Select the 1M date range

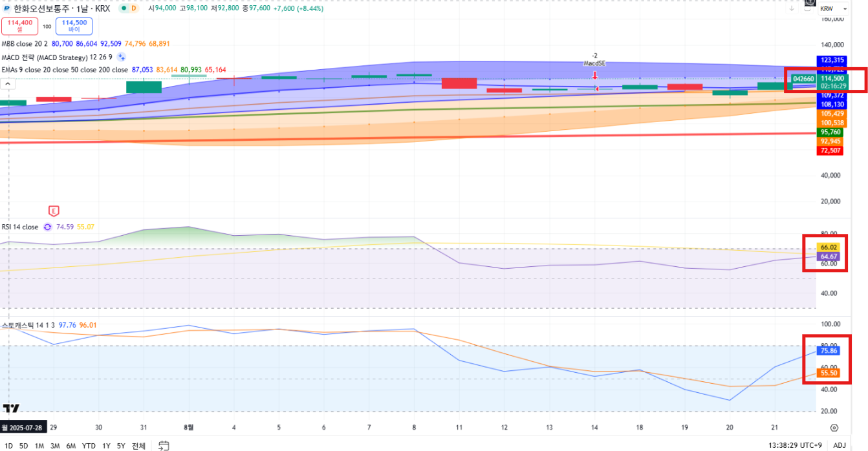point(39,445)
